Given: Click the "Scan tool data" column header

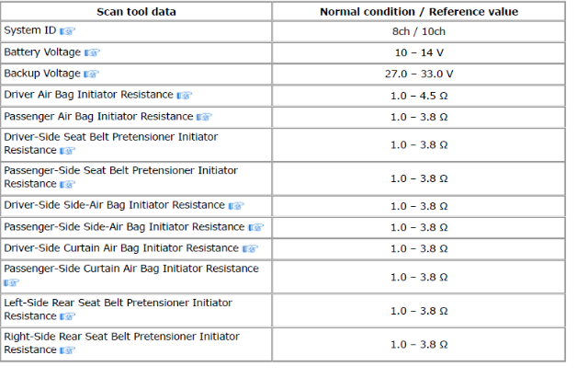Looking at the screenshot, I should point(137,12).
